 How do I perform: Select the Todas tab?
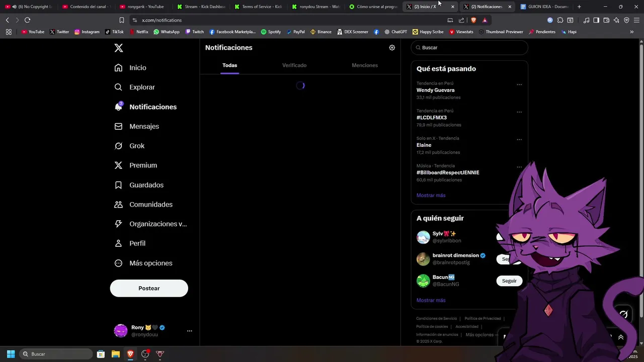pos(229,65)
